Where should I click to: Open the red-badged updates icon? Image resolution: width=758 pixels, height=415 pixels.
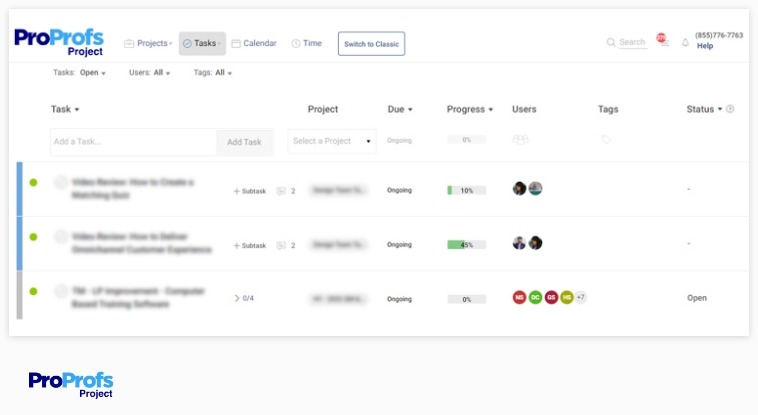[x=662, y=40]
